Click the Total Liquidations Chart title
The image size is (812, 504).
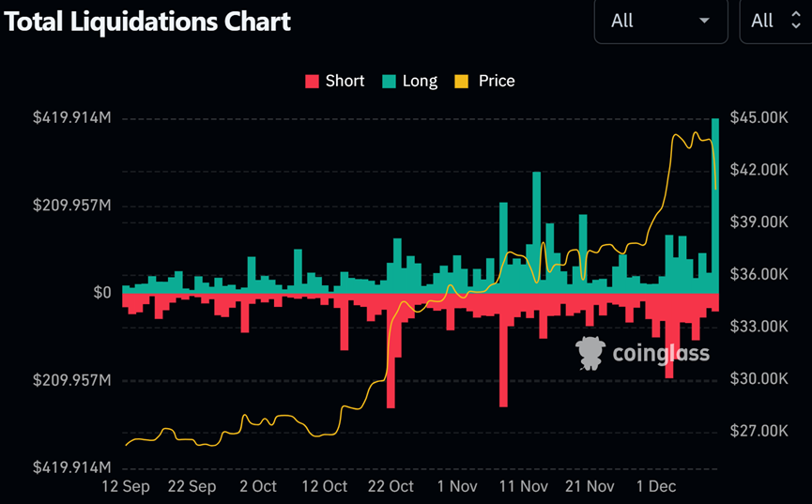[x=147, y=22]
